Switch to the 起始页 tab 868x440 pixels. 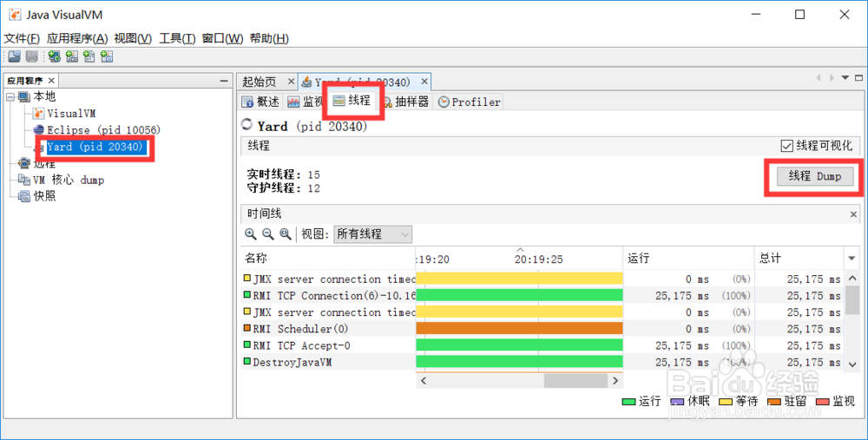[x=259, y=82]
